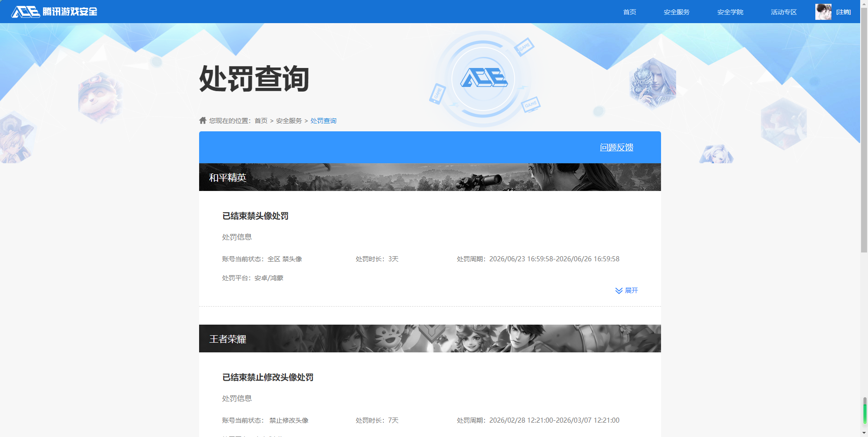
Task: Click 账号当前状态：全区 禁头像 text
Action: (x=262, y=259)
